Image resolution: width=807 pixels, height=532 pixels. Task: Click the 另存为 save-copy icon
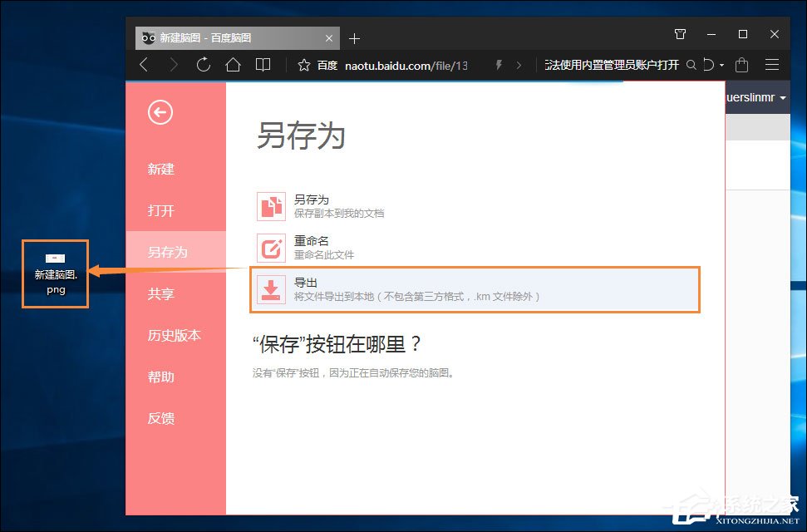tap(272, 205)
